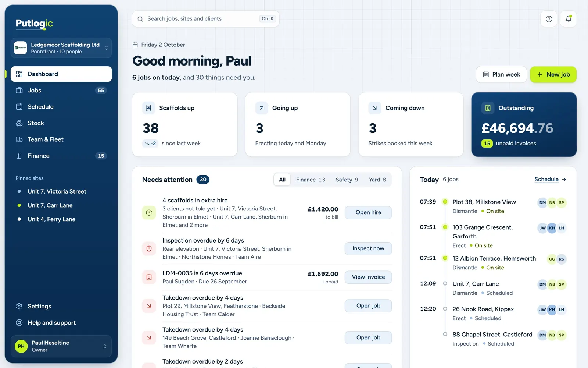
Task: Click the Plot 29 takedown overdue icon
Action: [x=149, y=306]
